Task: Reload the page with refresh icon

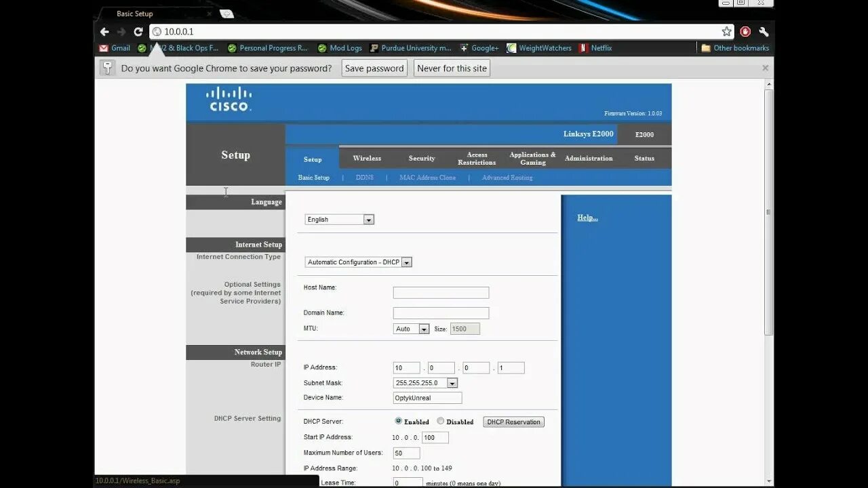Action: tap(138, 32)
